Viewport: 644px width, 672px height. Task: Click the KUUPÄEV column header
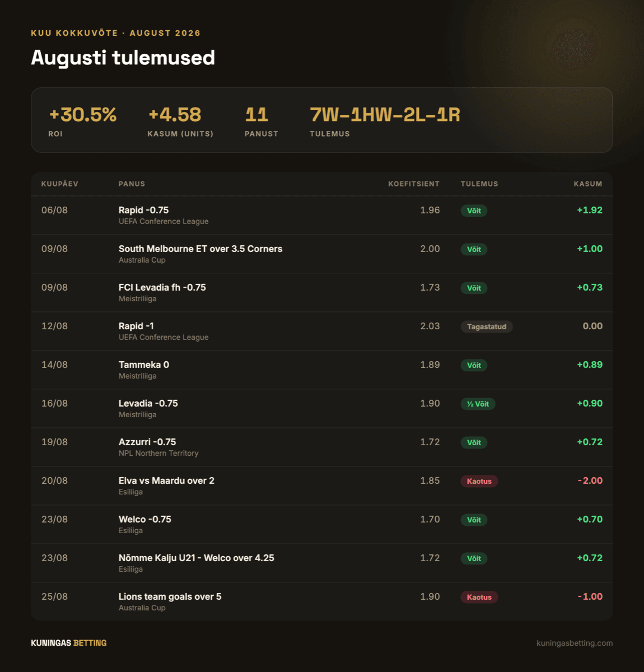pos(60,184)
